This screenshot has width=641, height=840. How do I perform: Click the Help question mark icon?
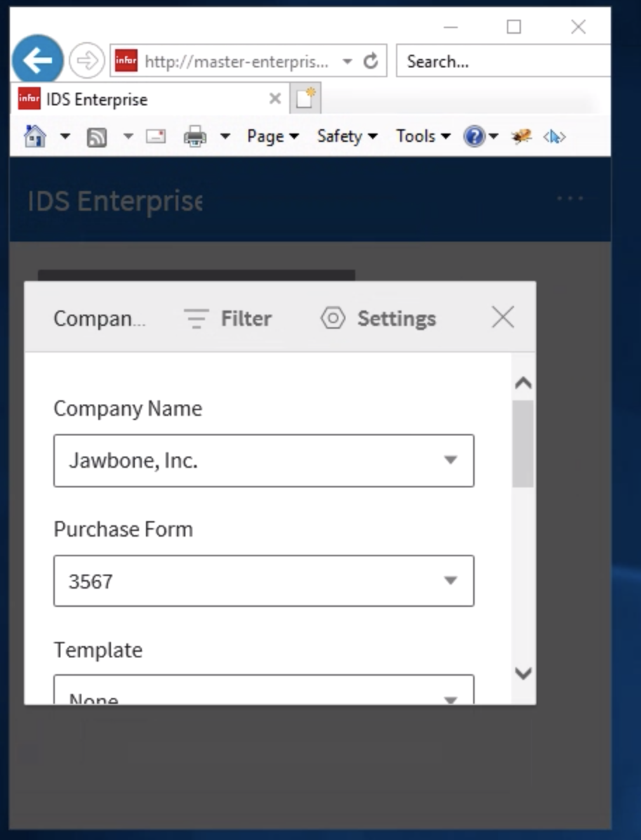[474, 137]
